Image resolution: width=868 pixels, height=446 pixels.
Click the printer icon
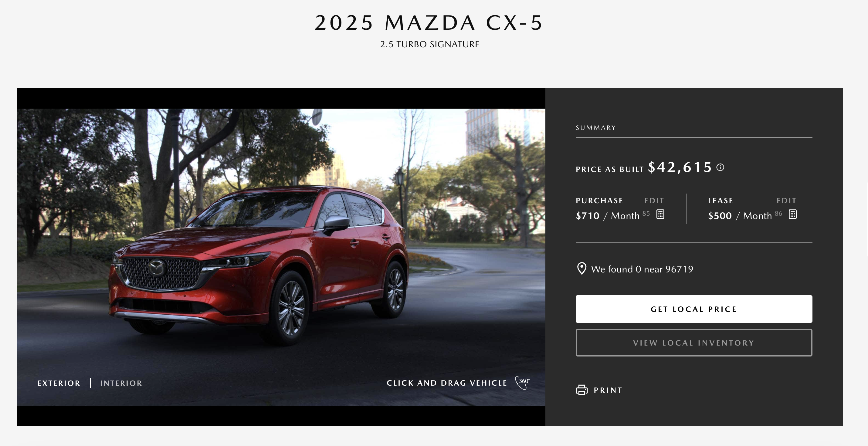(581, 390)
